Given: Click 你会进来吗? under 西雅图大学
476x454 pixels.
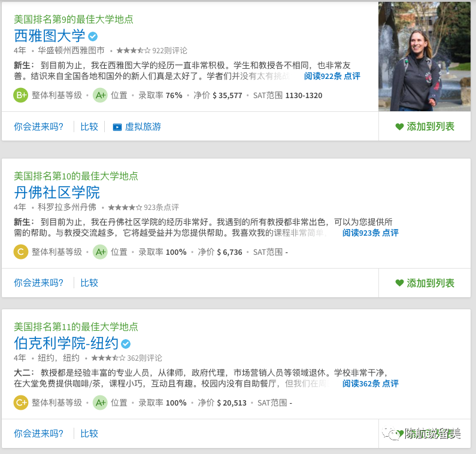Looking at the screenshot, I should click(38, 127).
